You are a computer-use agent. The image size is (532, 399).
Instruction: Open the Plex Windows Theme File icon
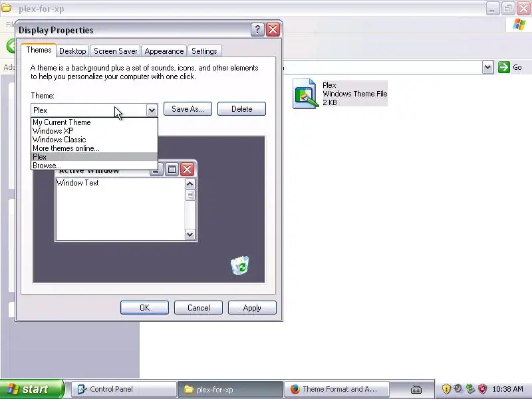305,94
